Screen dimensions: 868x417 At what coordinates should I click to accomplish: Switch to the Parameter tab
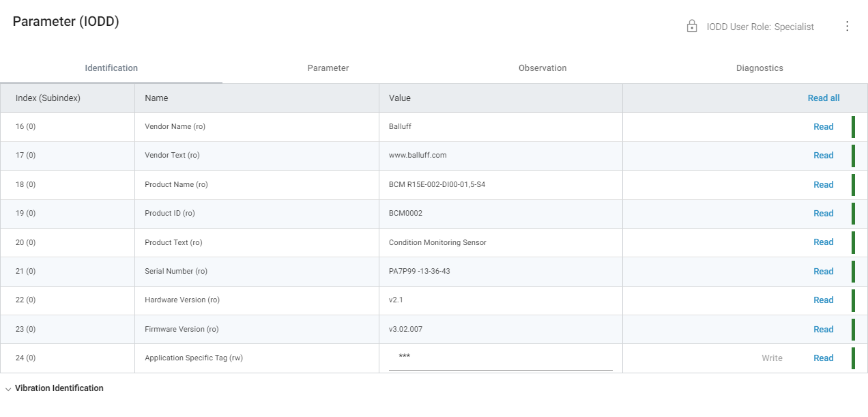(x=328, y=68)
